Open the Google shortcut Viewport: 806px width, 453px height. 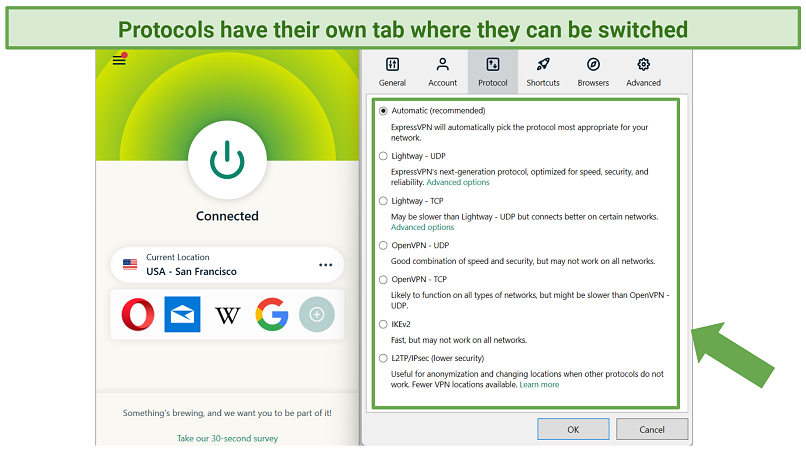click(x=272, y=314)
